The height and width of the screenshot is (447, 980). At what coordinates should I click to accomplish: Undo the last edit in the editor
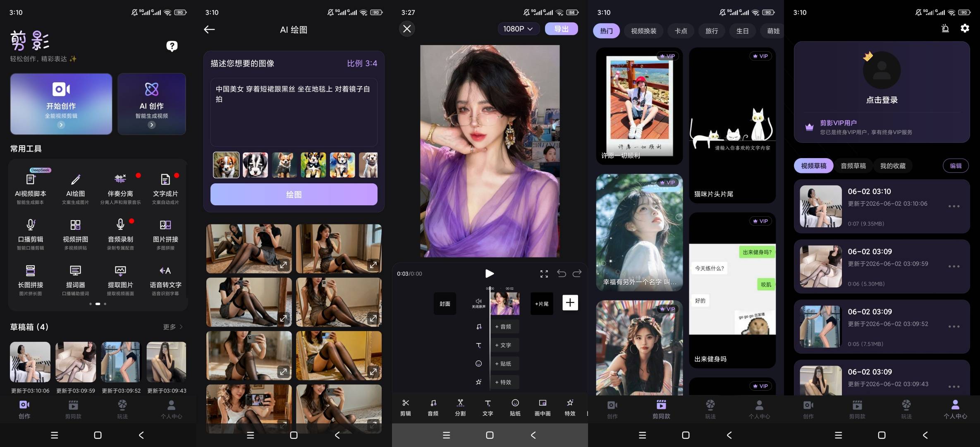tap(561, 273)
